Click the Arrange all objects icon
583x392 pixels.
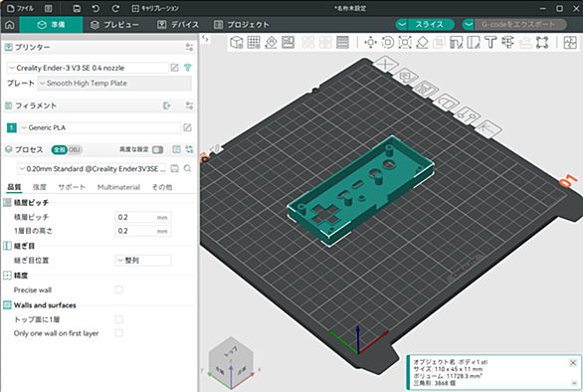pyautogui.click(x=289, y=43)
